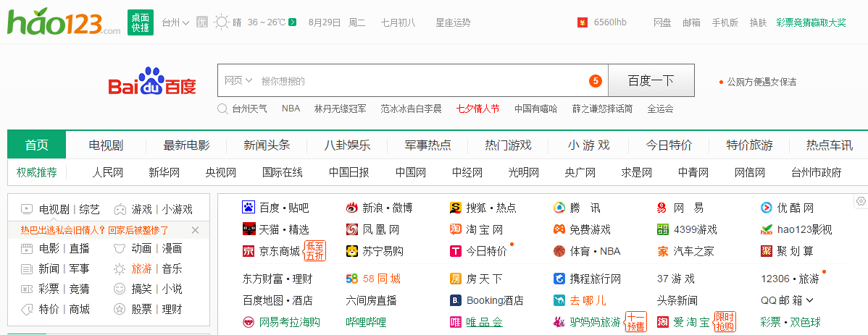Click the sunny weather icon
Image resolution: width=868 pixels, height=335 pixels.
(222, 22)
